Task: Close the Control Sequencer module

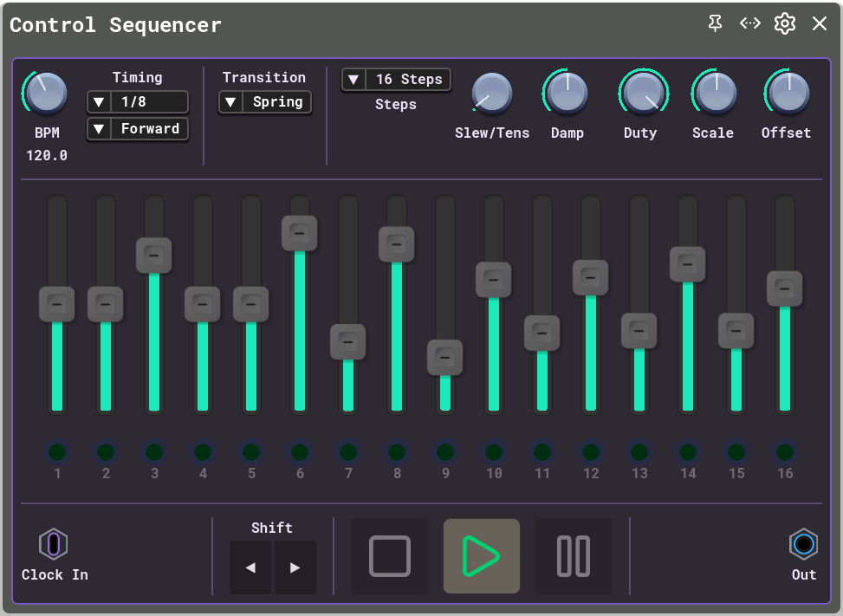Action: click(x=820, y=23)
